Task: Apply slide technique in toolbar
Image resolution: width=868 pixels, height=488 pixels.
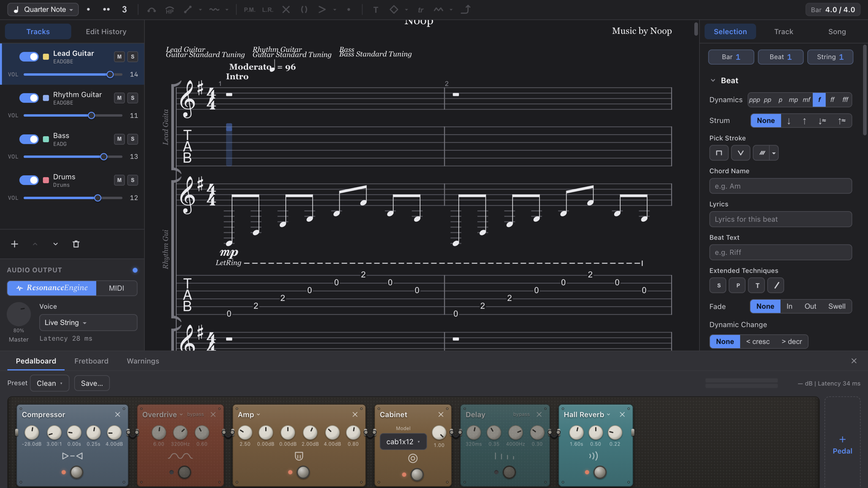Action: tap(188, 9)
